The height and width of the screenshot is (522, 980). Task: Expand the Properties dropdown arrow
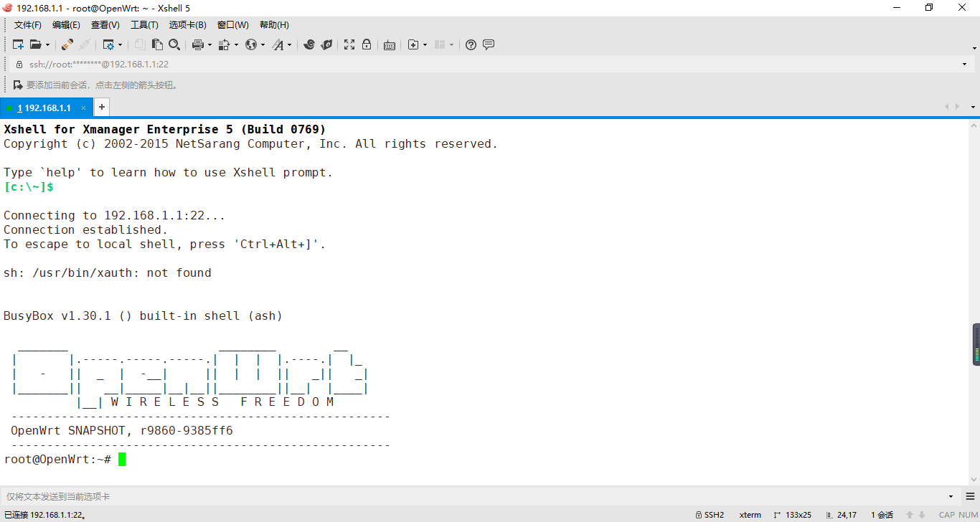pyautogui.click(x=120, y=44)
